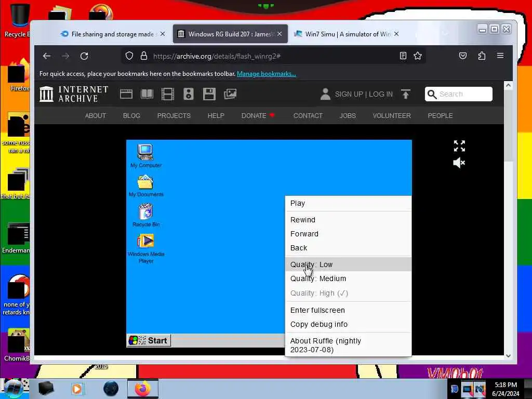This screenshot has width=532, height=399.
Task: Click the user avatar icon
Action: (325, 94)
